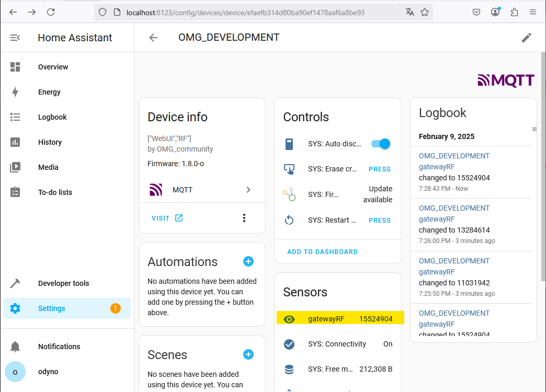
Task: Open the Firefox application menu
Action: pos(533,12)
